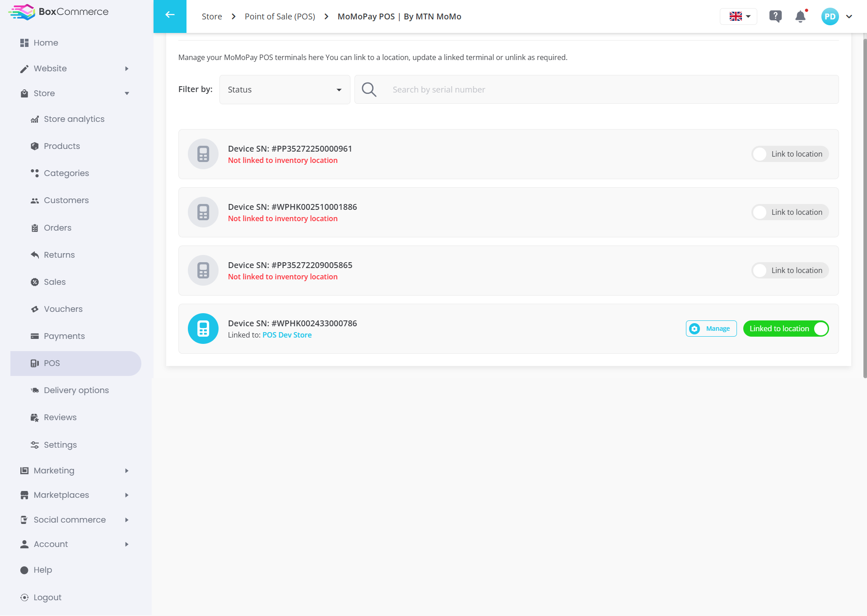867x616 pixels.
Task: Expand the Website menu arrow
Action: point(127,69)
